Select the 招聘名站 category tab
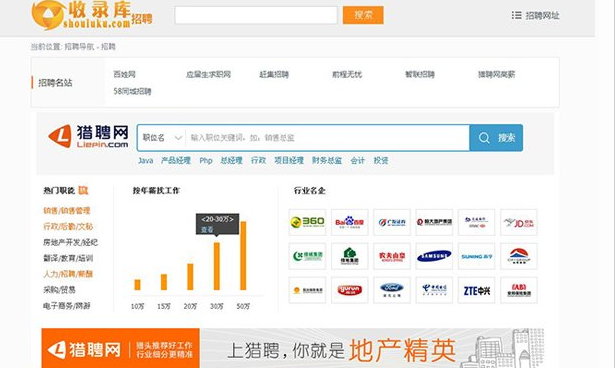 pos(55,82)
